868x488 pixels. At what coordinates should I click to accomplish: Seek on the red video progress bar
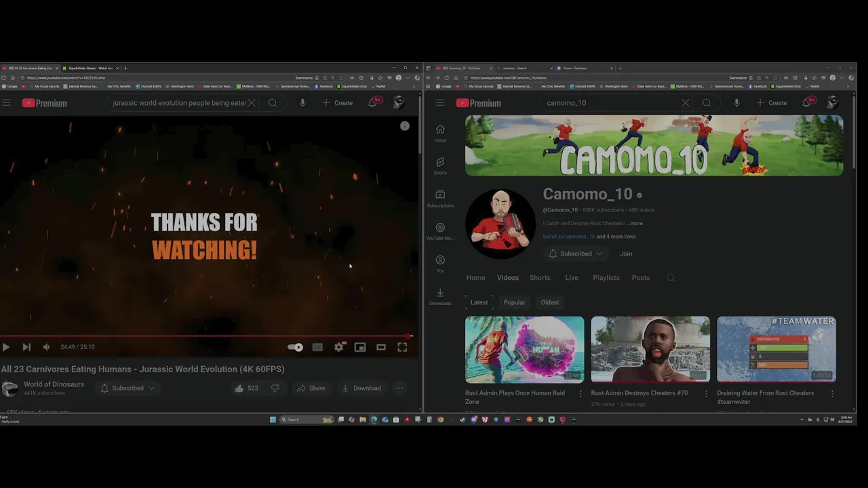(x=206, y=335)
